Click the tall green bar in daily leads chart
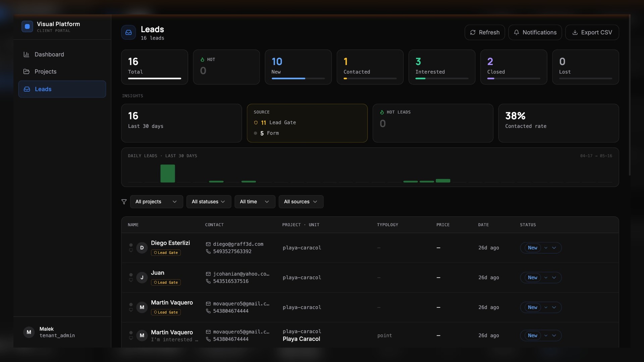 [167, 173]
